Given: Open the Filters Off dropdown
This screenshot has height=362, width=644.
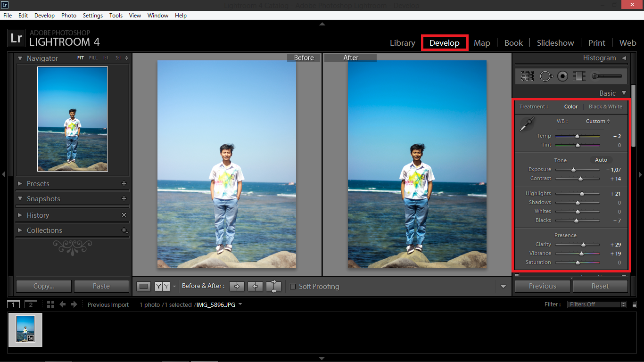Looking at the screenshot, I should pos(597,304).
